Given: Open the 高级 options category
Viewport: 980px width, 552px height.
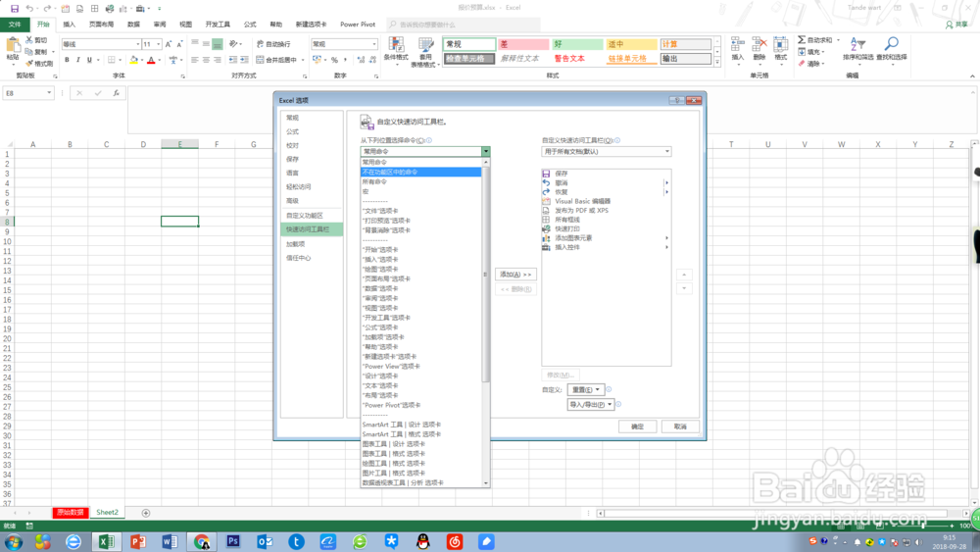Looking at the screenshot, I should tap(312, 201).
